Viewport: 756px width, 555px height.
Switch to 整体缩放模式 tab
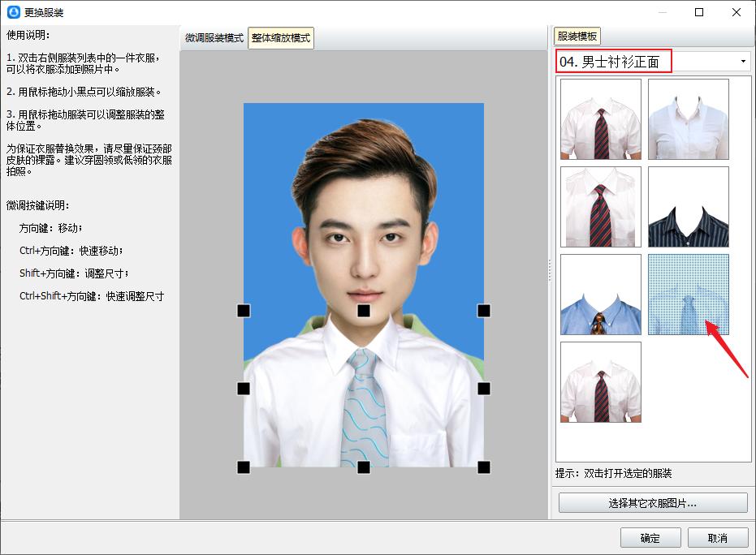click(281, 38)
